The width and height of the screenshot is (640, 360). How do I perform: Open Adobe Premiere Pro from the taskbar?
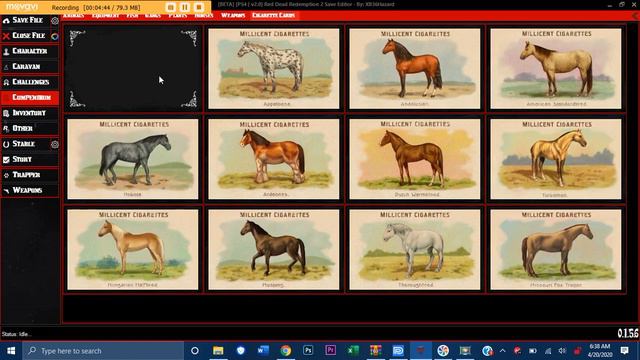pyautogui.click(x=331, y=351)
